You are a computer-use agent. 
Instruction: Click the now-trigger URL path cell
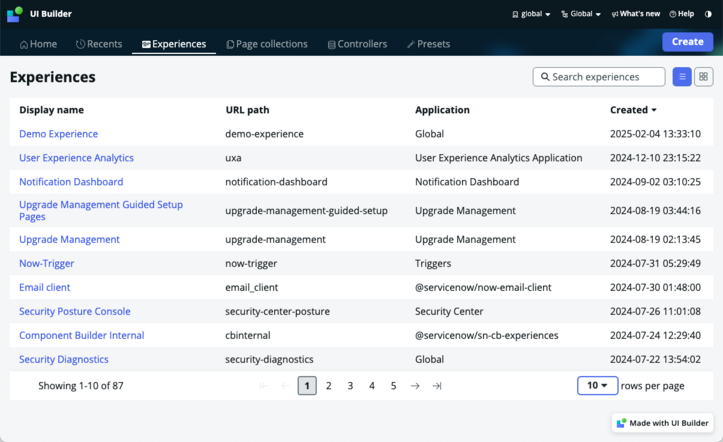(x=251, y=263)
